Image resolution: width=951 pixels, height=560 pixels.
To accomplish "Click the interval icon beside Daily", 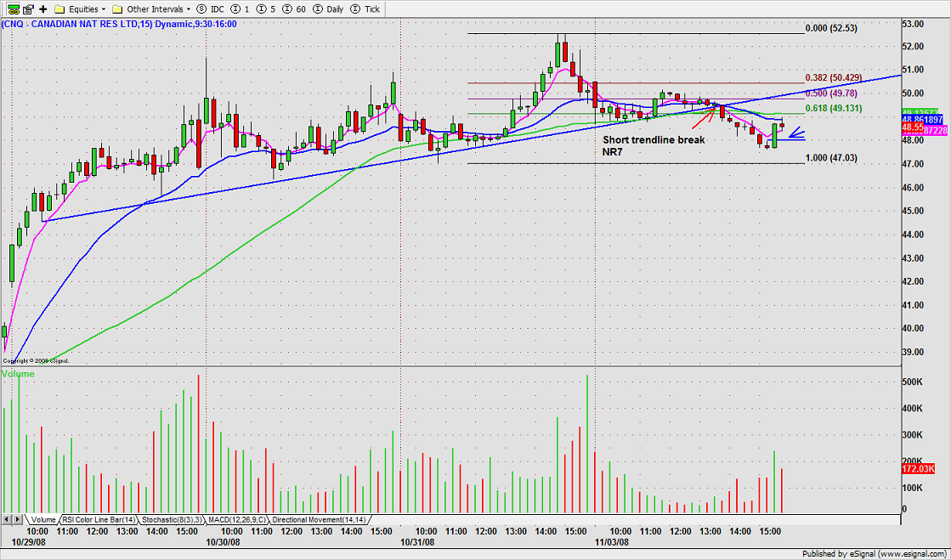I will 317,9.
